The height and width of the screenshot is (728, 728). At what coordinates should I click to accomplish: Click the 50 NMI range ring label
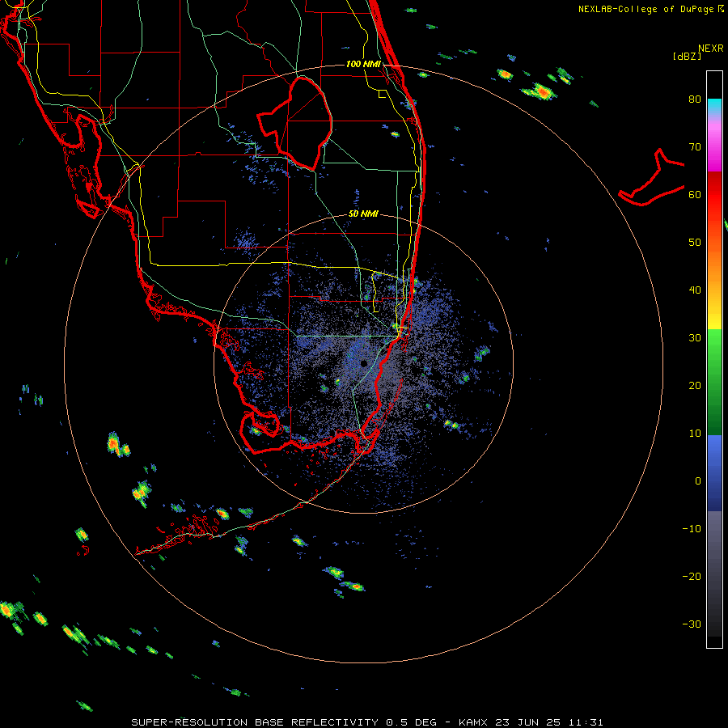(x=363, y=214)
